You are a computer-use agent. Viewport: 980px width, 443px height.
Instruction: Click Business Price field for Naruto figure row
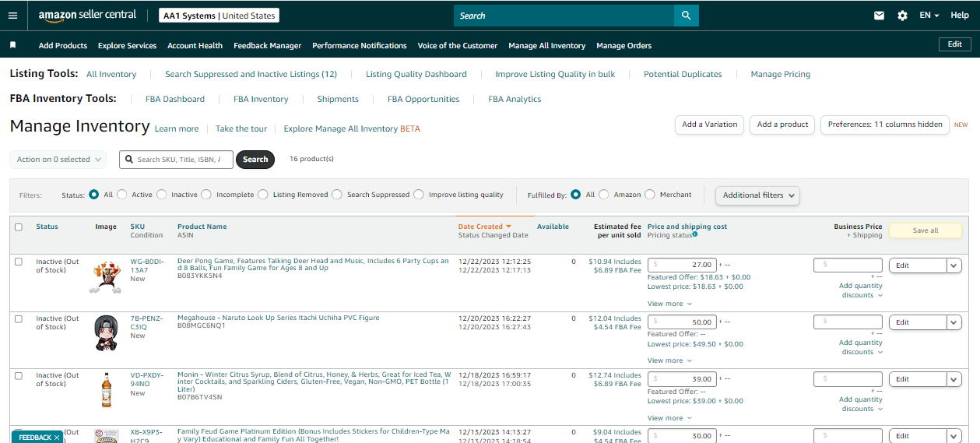848,322
